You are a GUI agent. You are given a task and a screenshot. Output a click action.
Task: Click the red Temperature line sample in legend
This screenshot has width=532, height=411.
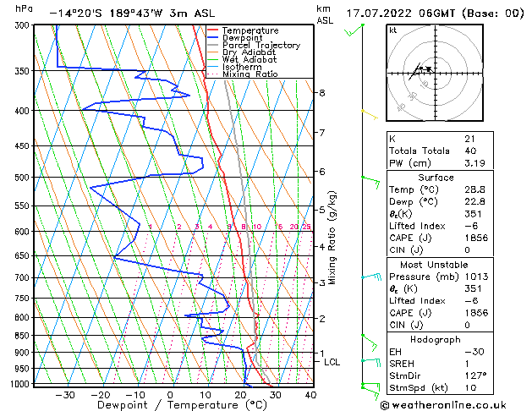[213, 30]
